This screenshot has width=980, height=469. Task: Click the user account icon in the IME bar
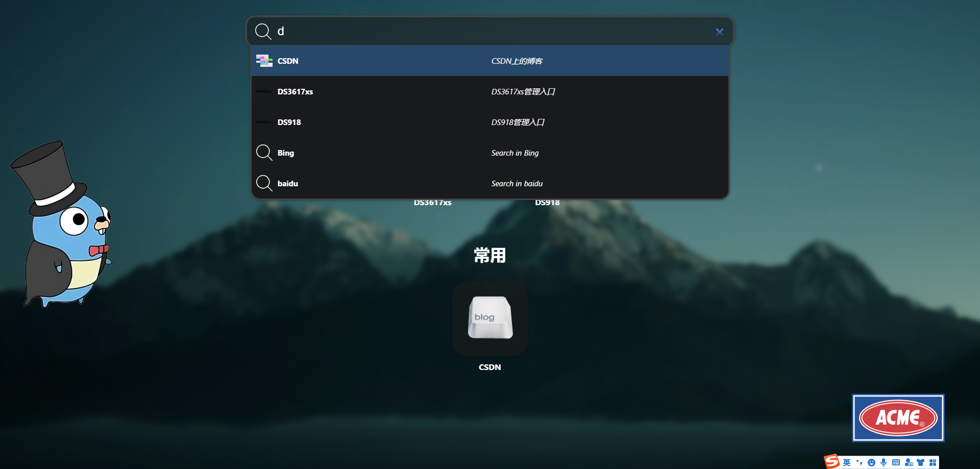909,462
